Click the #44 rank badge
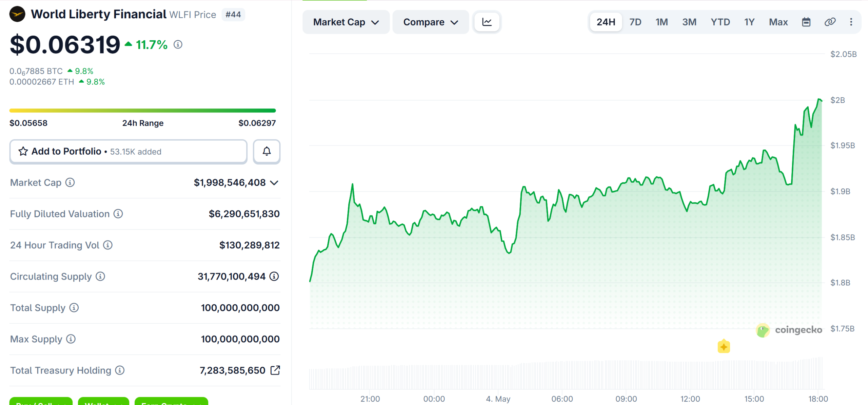Screen dimensions: 868x405 pyautogui.click(x=233, y=15)
